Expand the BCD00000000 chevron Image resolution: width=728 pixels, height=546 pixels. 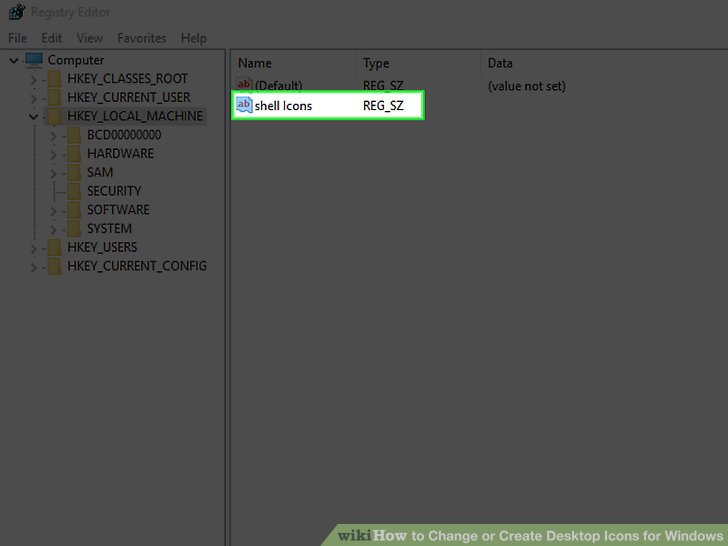53,136
